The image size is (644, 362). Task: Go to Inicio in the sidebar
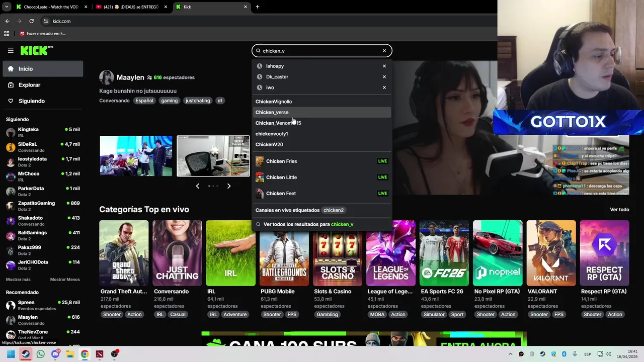tap(43, 69)
